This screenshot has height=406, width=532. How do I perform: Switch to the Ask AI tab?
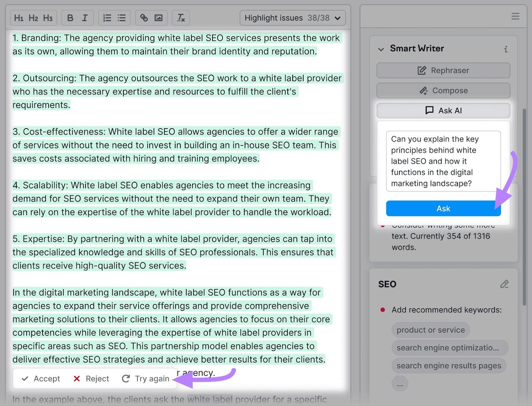point(443,110)
